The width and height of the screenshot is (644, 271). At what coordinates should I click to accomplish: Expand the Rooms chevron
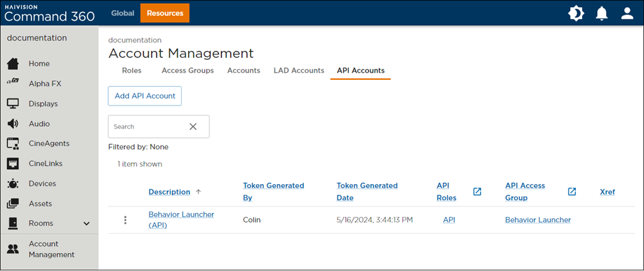pyautogui.click(x=86, y=223)
